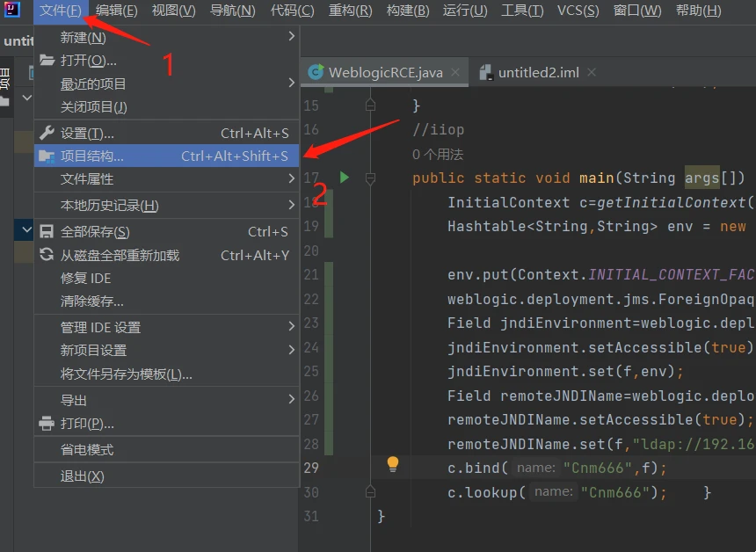Open the 帮助(H) menu

point(699,11)
